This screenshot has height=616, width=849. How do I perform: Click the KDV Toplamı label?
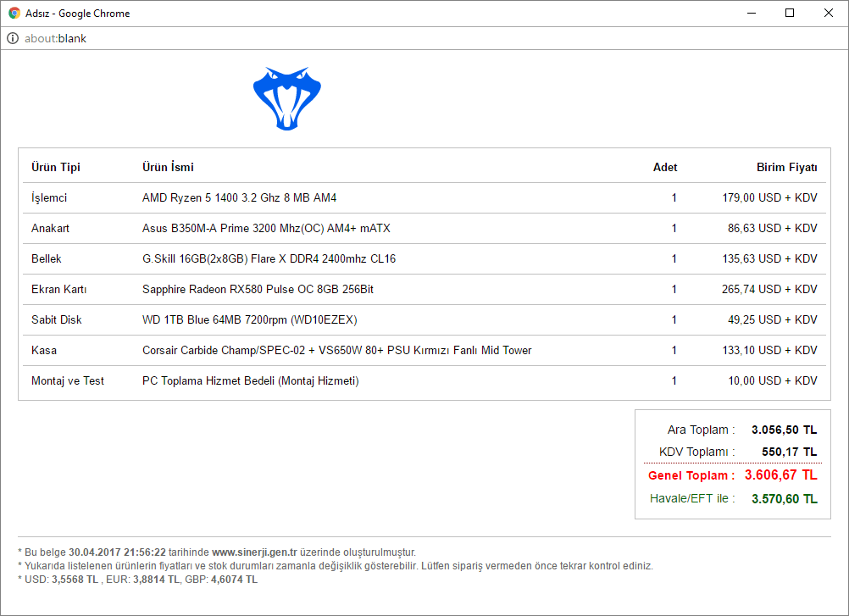click(x=696, y=452)
